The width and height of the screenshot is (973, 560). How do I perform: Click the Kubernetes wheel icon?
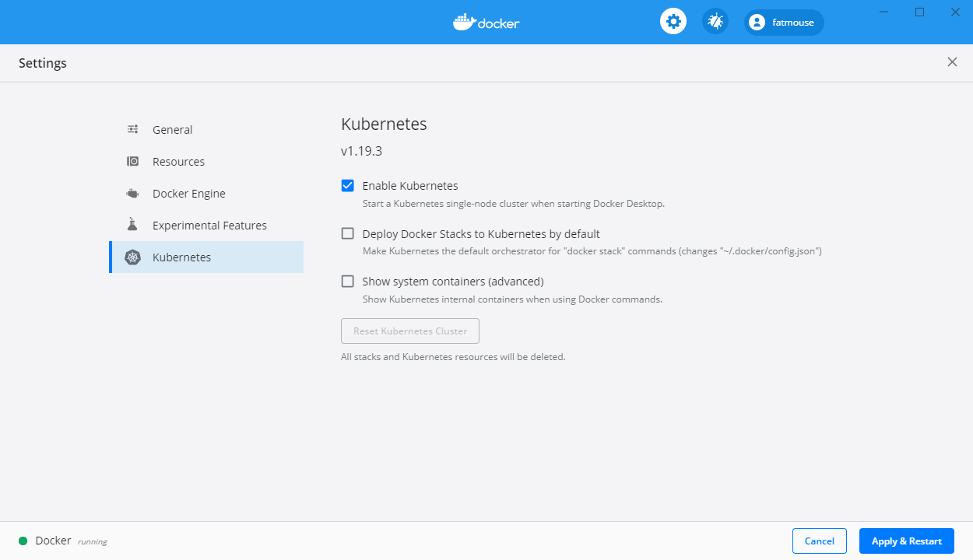(133, 257)
